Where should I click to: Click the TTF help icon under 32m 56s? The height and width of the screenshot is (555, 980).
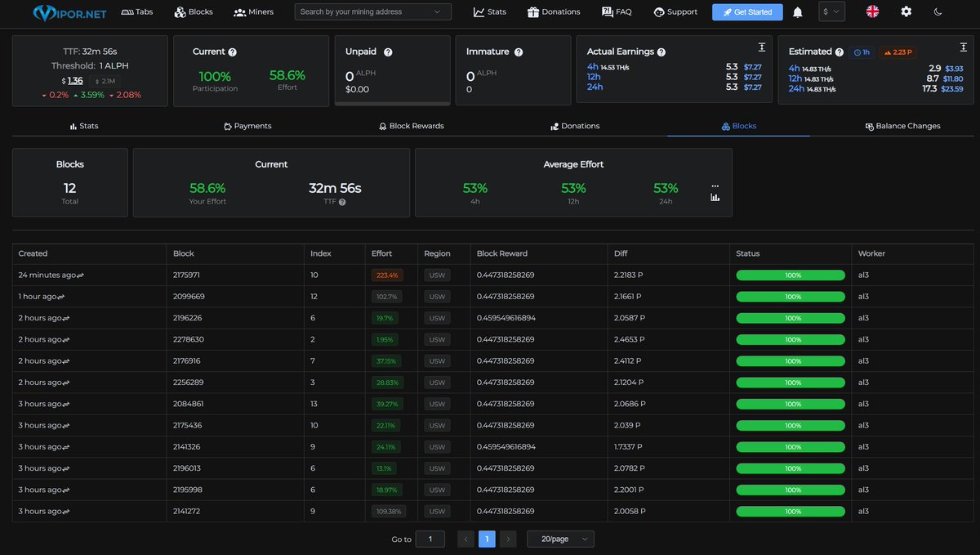(342, 202)
